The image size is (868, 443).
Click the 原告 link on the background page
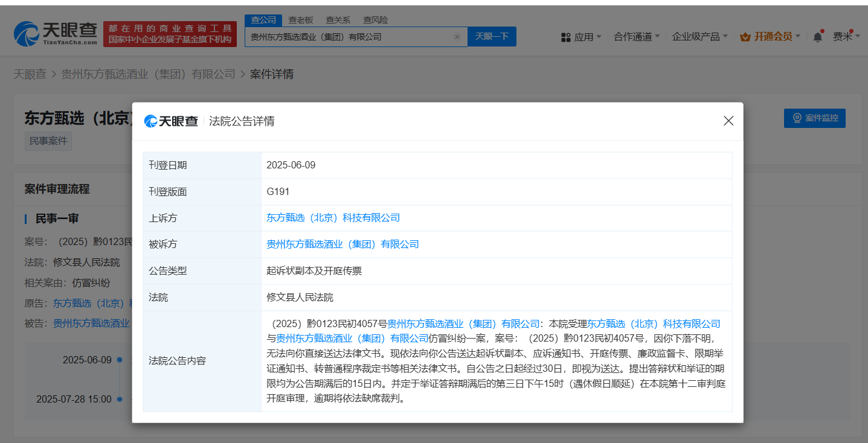tap(92, 303)
